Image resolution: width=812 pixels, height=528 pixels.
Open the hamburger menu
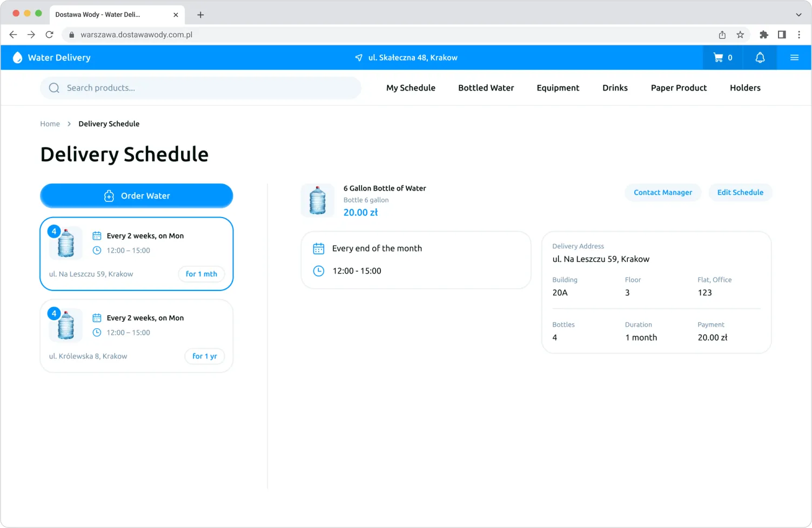coord(794,58)
